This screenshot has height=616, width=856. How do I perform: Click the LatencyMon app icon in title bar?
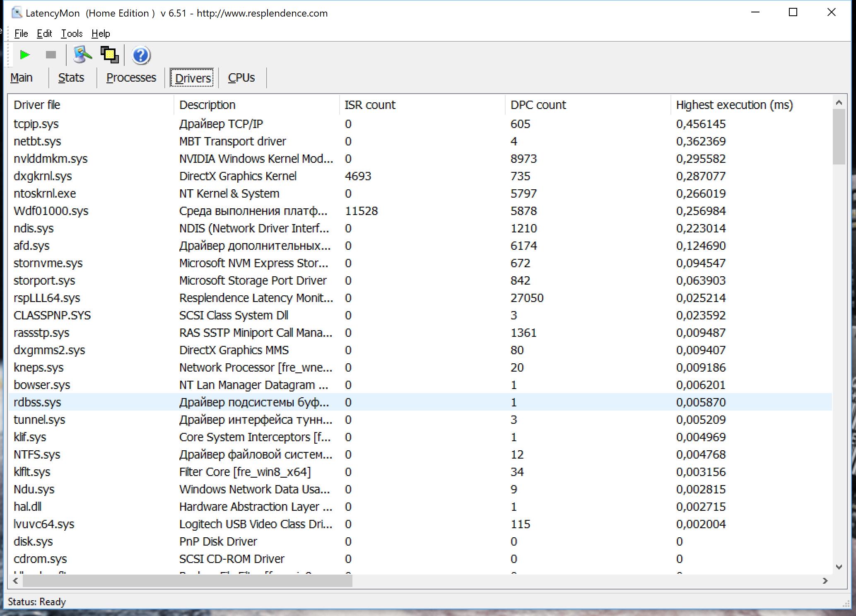point(17,13)
